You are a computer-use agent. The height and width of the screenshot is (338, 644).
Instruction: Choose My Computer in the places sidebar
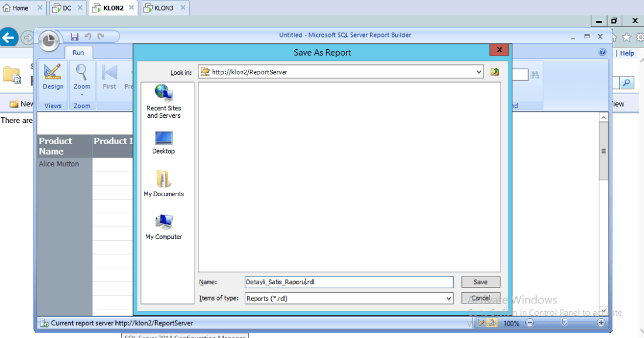click(x=164, y=227)
